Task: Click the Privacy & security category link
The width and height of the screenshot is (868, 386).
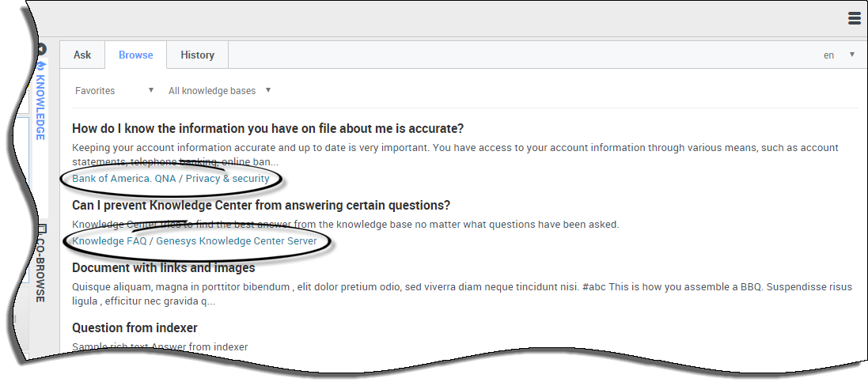Action: (x=228, y=179)
